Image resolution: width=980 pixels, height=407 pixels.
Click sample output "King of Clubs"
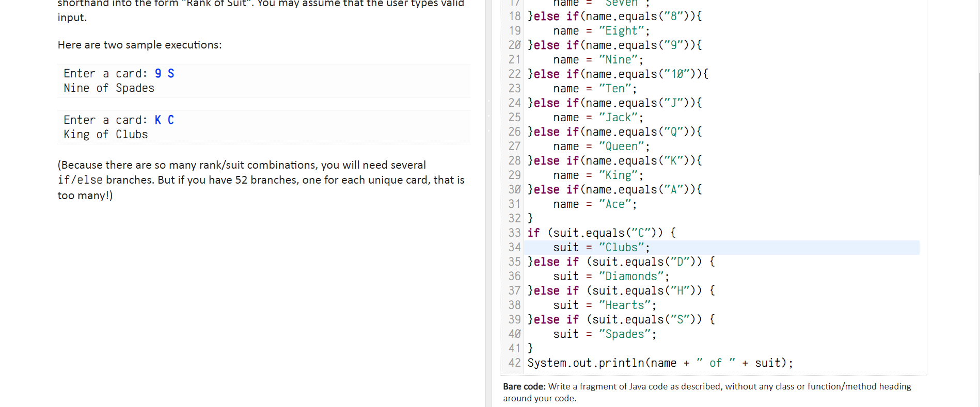click(x=106, y=135)
